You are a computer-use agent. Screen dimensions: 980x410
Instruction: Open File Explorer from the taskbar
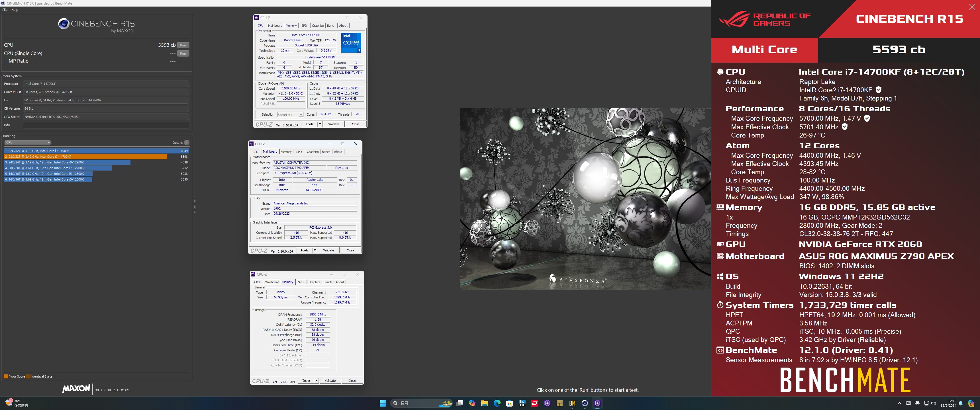484,403
